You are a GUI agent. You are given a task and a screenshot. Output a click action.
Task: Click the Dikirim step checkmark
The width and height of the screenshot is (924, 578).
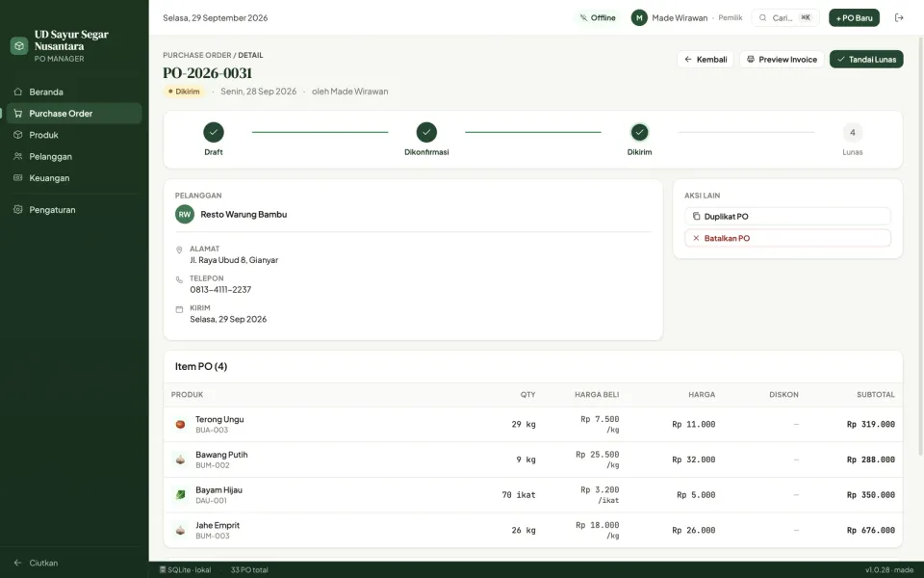pos(639,132)
